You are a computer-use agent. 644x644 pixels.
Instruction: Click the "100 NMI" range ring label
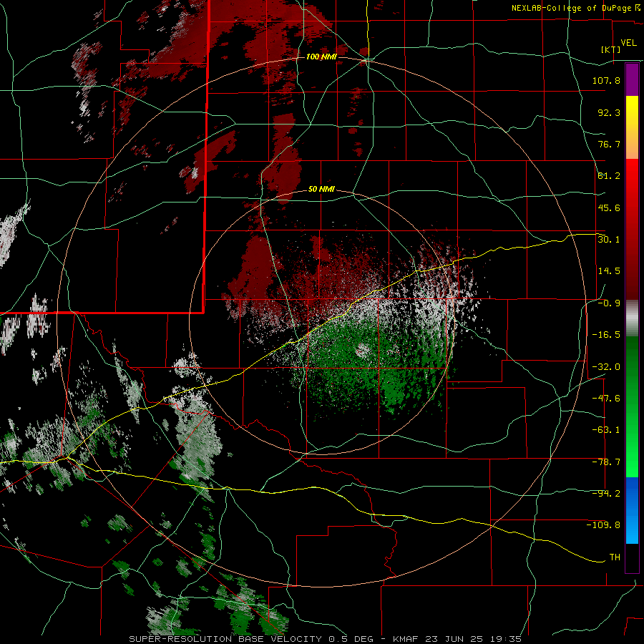(x=321, y=57)
